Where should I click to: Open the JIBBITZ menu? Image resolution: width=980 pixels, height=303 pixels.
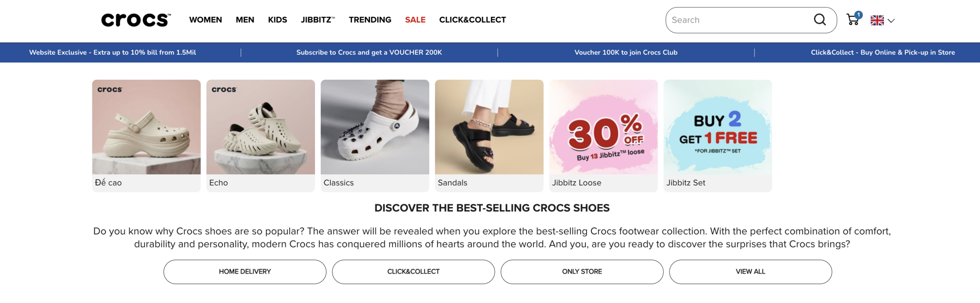pos(318,20)
